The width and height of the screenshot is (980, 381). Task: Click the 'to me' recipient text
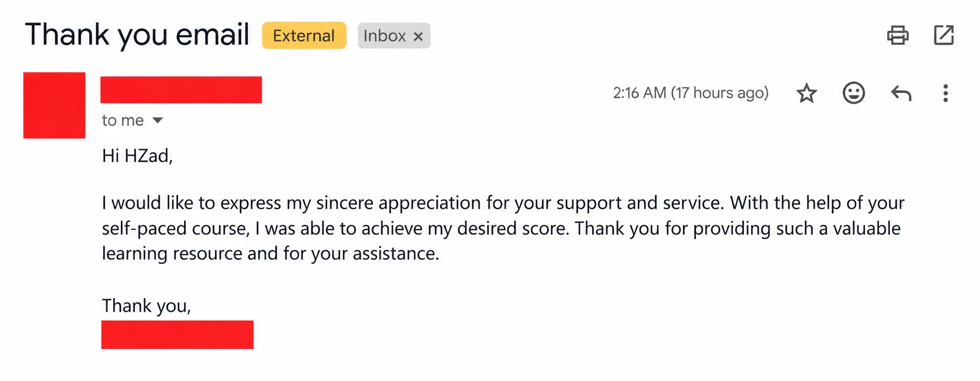point(123,120)
